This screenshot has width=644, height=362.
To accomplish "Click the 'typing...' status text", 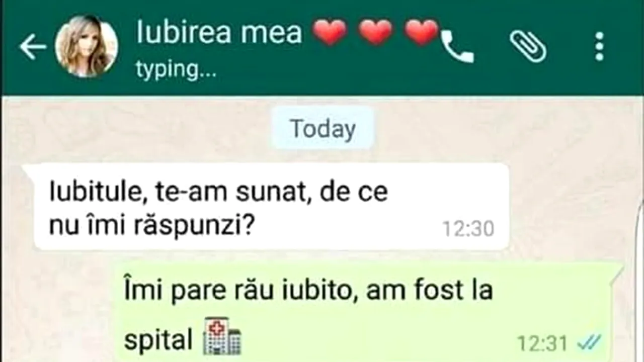I will pyautogui.click(x=176, y=70).
